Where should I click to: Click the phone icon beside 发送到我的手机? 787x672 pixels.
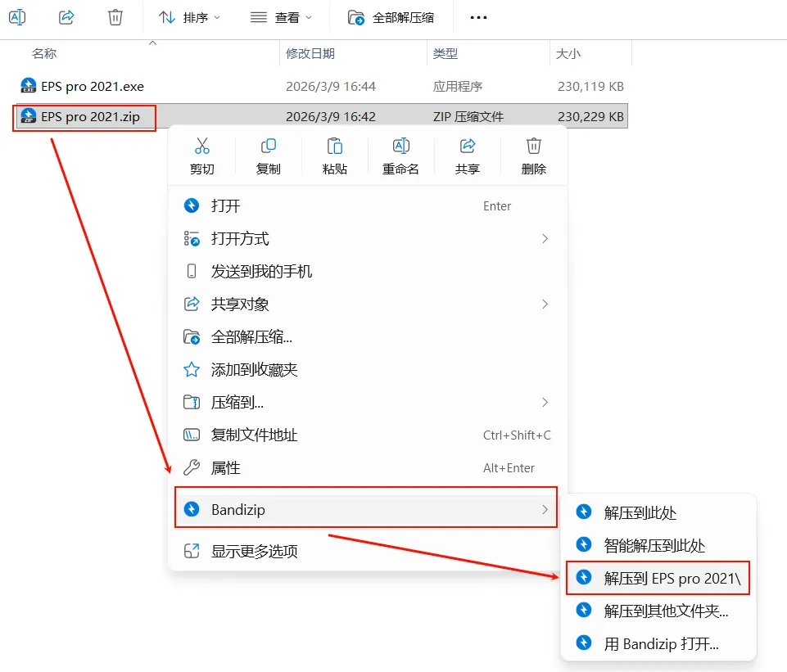tap(192, 271)
